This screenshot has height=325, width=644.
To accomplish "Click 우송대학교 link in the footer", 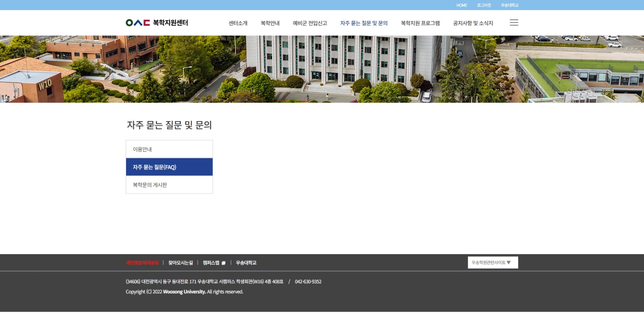I will [x=246, y=263].
